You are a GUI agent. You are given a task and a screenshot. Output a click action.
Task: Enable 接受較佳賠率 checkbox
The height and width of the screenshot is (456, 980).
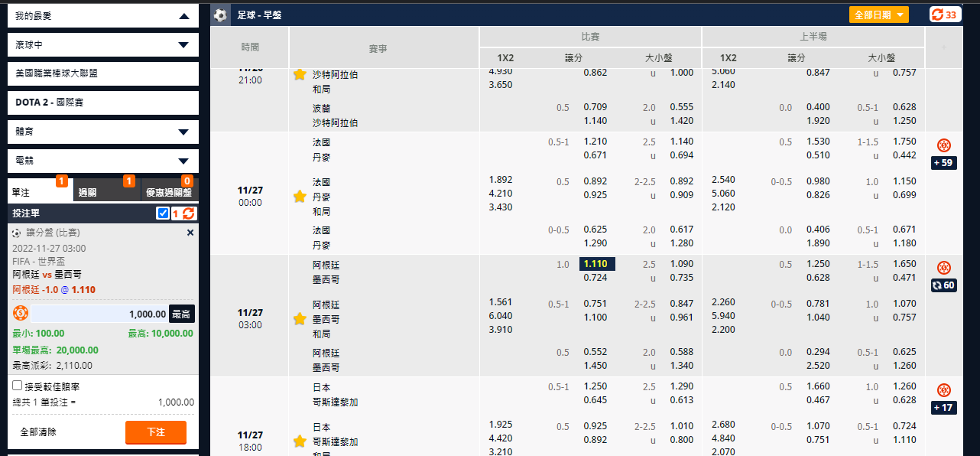(x=18, y=386)
